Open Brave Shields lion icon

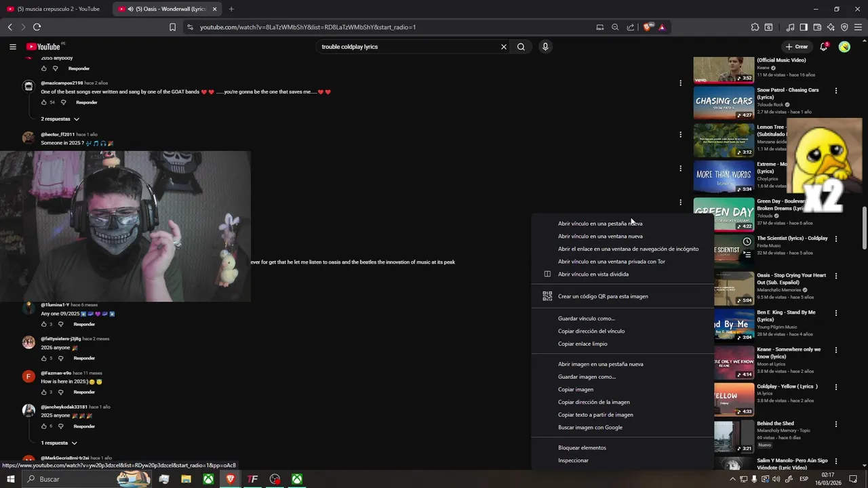pyautogui.click(x=648, y=27)
